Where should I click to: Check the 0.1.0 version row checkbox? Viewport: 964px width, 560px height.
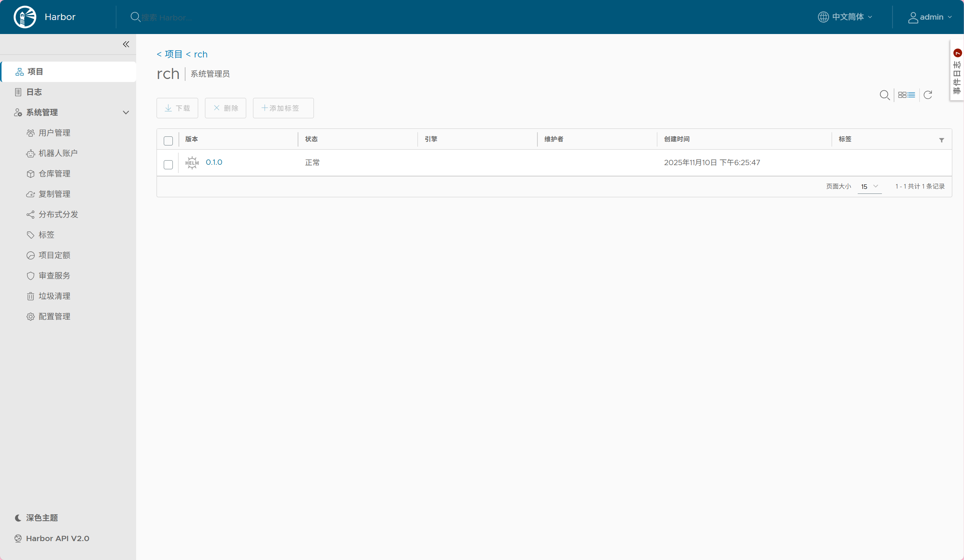tap(168, 165)
